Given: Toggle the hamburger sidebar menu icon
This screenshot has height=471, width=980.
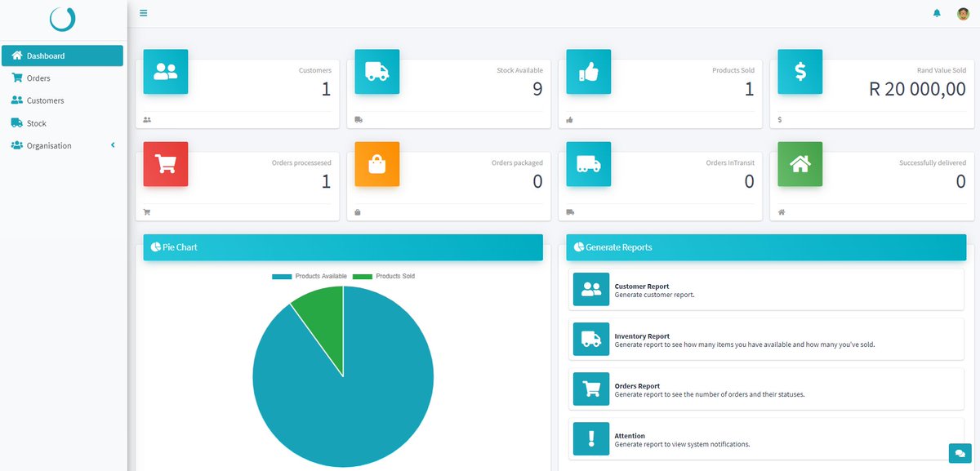Looking at the screenshot, I should click(144, 13).
